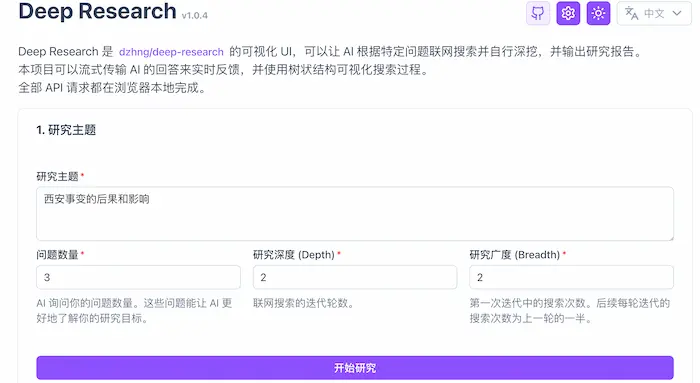Toggle the light/dark theme sun icon

pyautogui.click(x=598, y=13)
